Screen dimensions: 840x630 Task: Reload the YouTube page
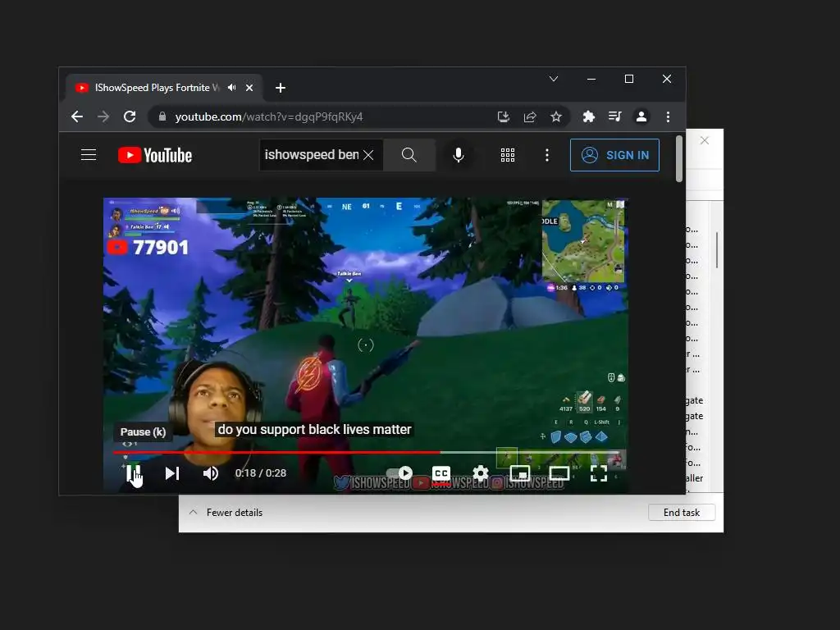(x=129, y=116)
